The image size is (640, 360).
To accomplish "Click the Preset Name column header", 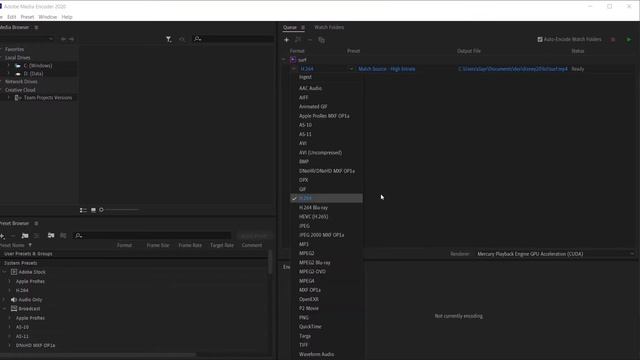I will point(12,245).
